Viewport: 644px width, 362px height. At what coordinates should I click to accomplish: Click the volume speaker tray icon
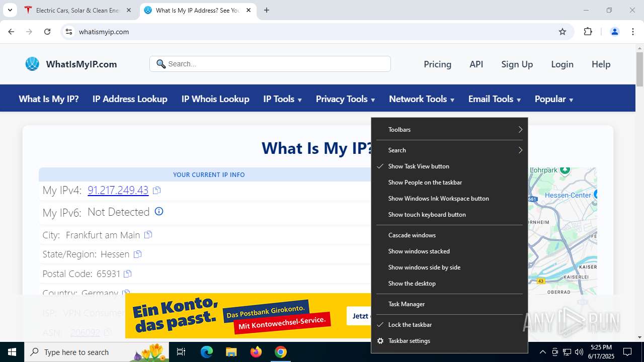[x=579, y=352]
